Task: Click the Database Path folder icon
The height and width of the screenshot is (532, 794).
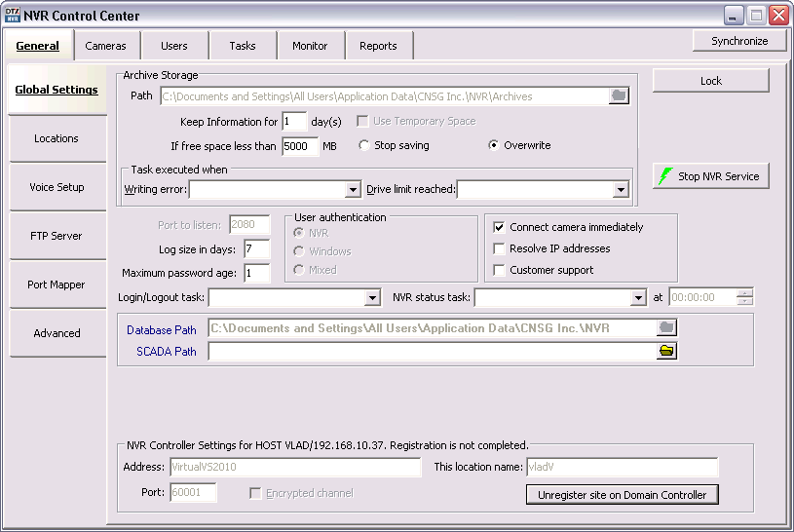Action: tap(666, 328)
